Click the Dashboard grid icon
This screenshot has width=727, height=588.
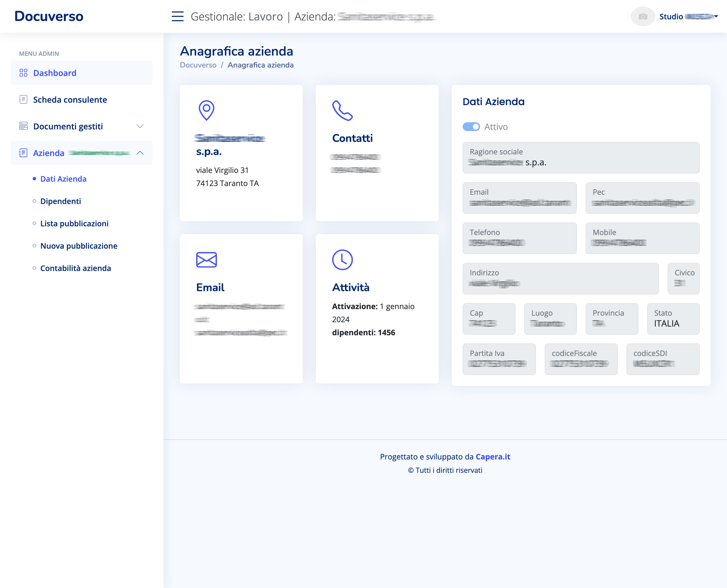point(23,73)
